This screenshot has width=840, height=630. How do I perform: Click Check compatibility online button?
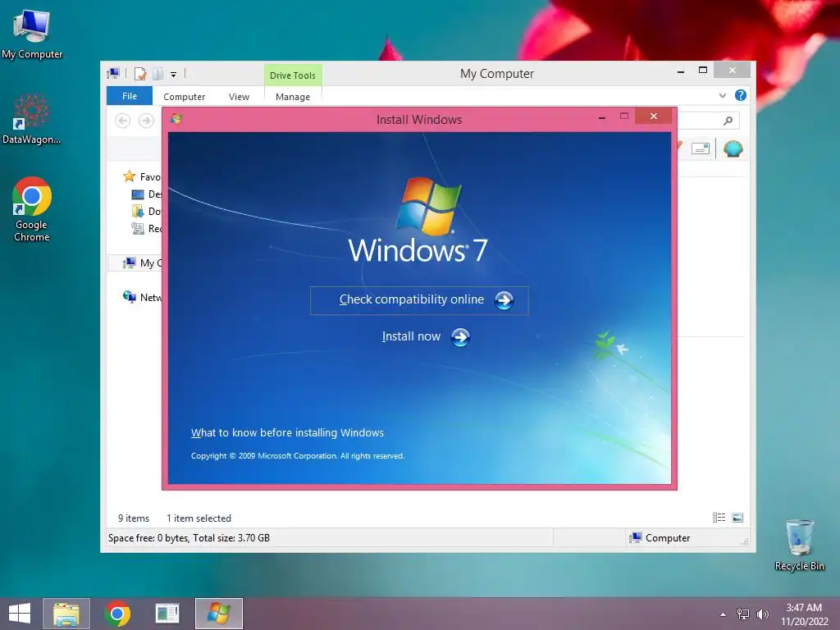point(419,300)
